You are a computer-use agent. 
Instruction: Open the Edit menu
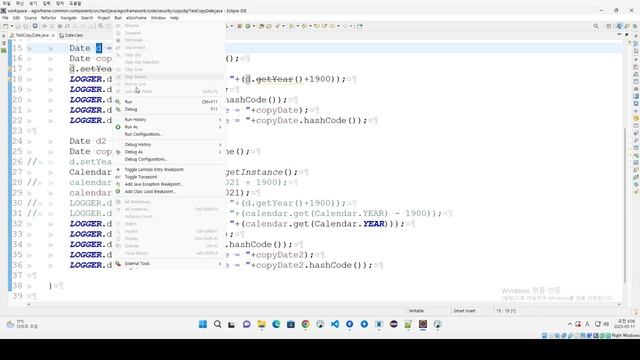click(x=16, y=18)
